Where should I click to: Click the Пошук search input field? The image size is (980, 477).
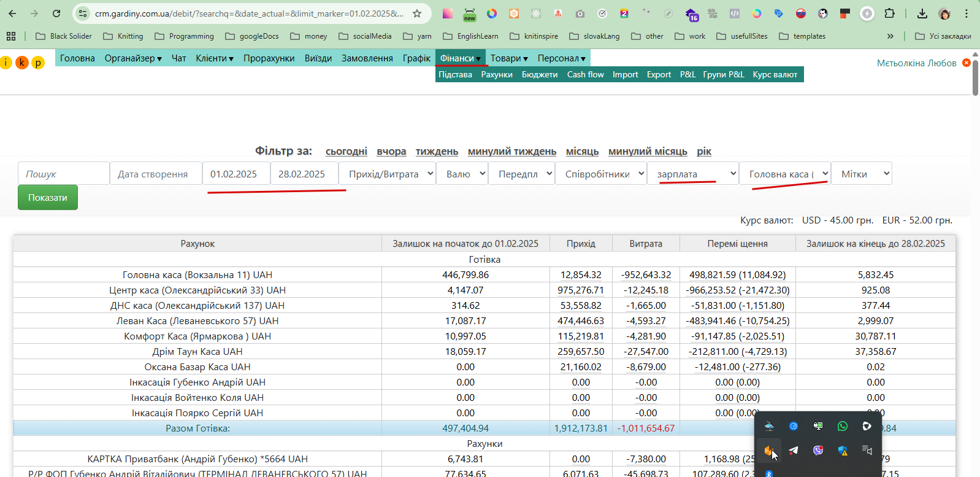pos(64,174)
